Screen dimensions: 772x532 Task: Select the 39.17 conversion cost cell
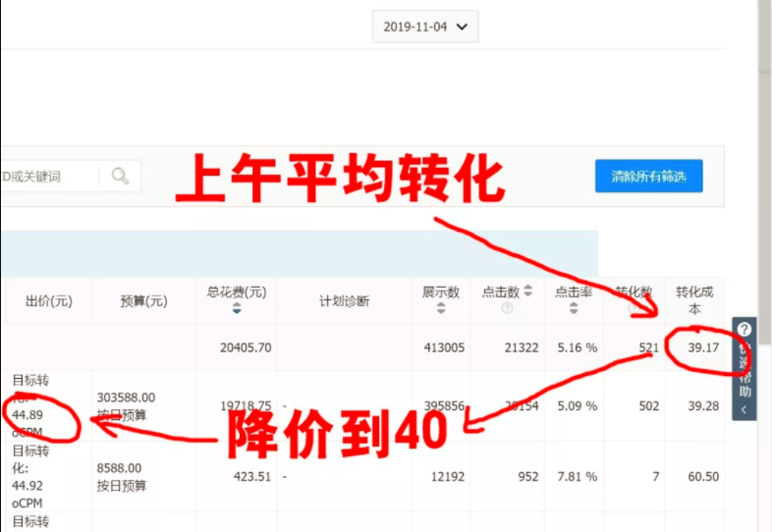click(x=703, y=347)
